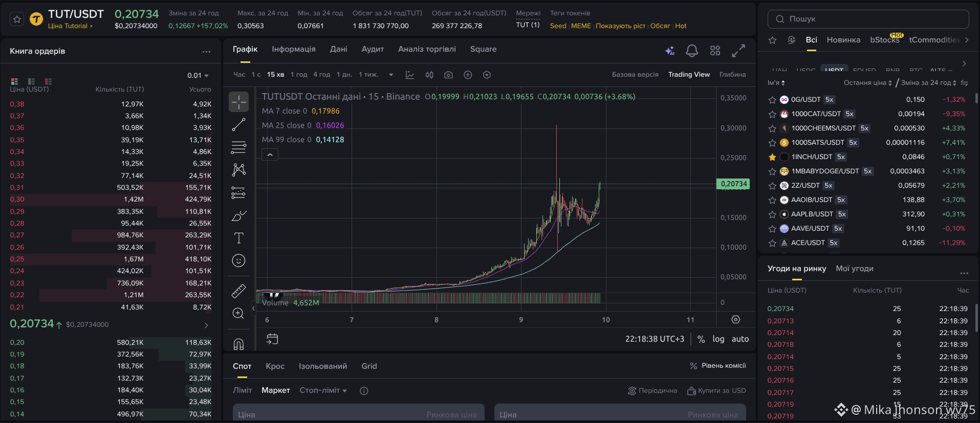Sort pairs by Ім'я column
The width and height of the screenshot is (980, 423).
[776, 83]
